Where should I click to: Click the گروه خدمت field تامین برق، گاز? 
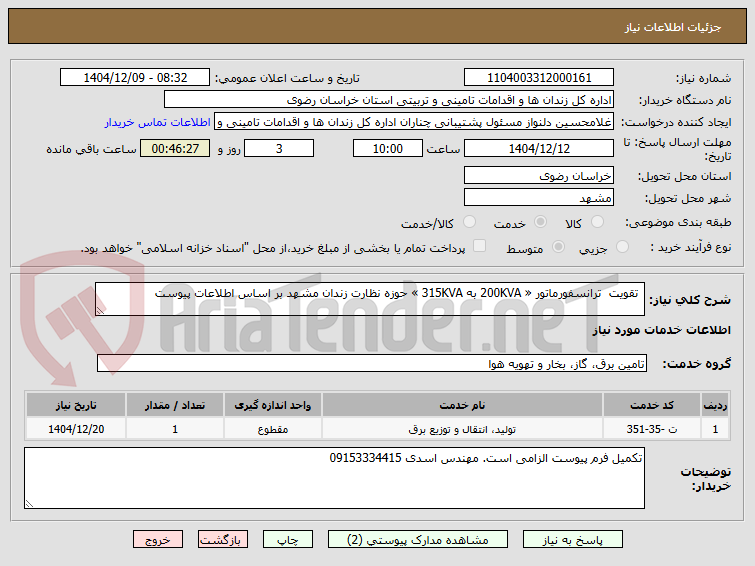click(372, 363)
